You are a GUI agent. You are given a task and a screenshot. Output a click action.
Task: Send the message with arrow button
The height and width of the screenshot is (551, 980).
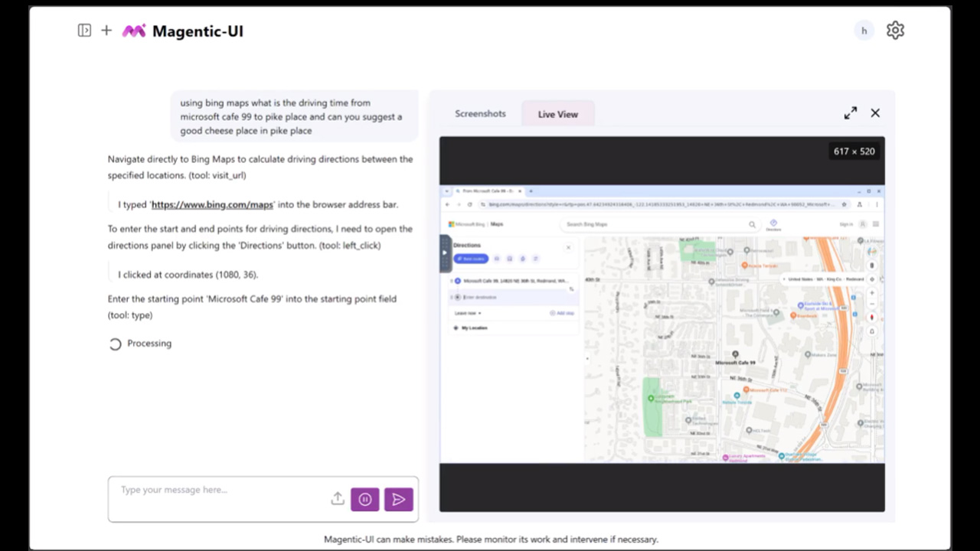399,500
